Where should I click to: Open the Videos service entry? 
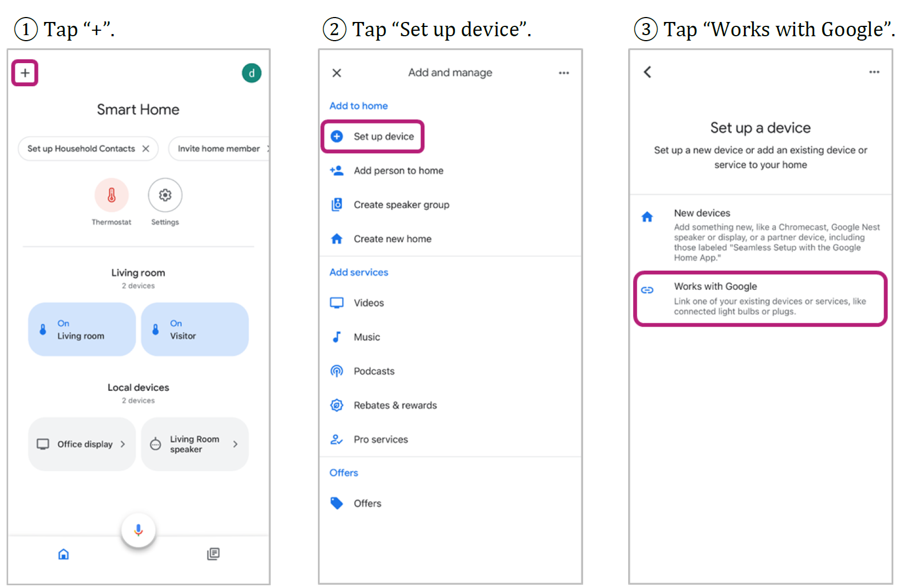coord(450,303)
